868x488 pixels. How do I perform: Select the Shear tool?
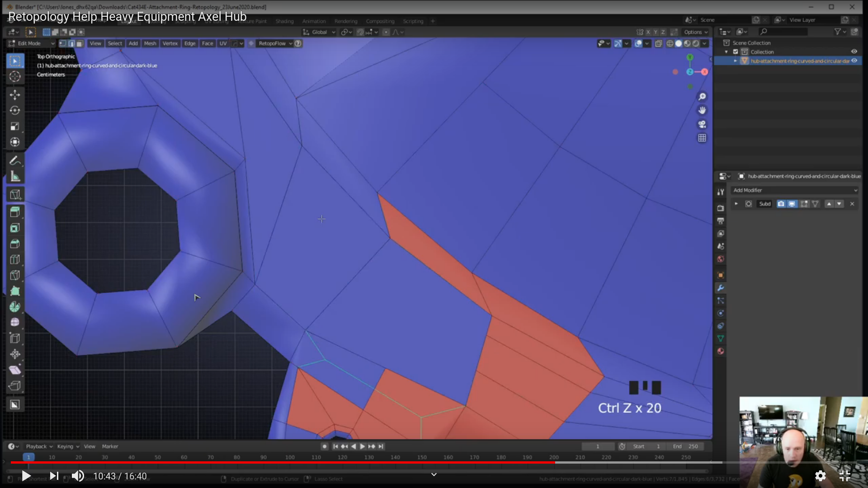15,370
